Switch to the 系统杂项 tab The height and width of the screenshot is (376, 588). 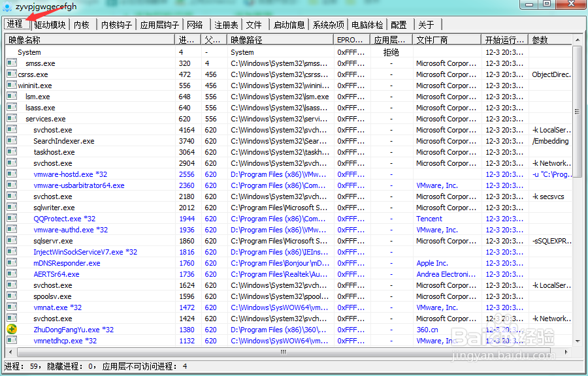328,25
